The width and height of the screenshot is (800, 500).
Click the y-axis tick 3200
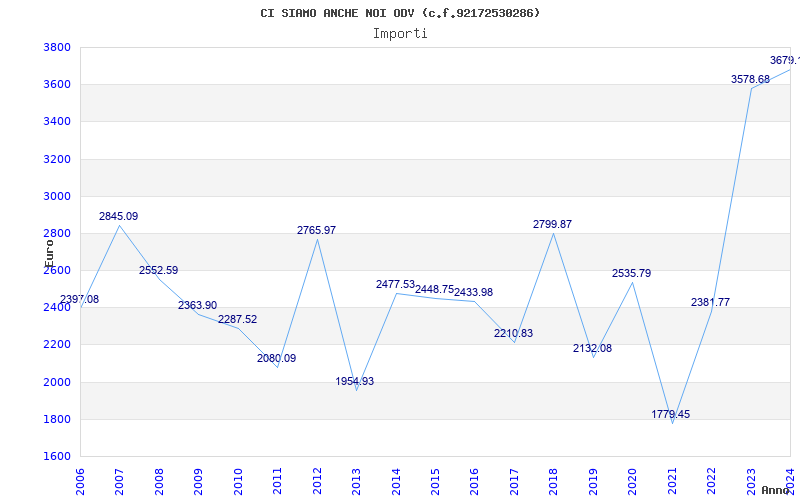(x=57, y=159)
